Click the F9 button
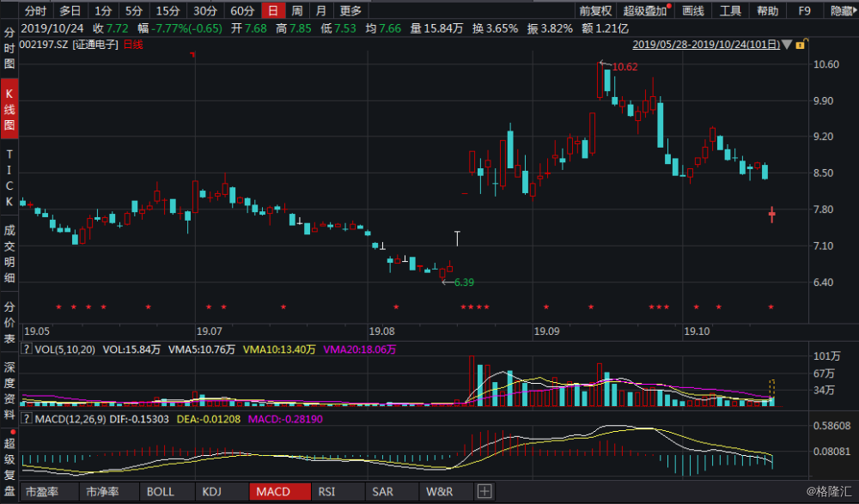 pos(804,10)
